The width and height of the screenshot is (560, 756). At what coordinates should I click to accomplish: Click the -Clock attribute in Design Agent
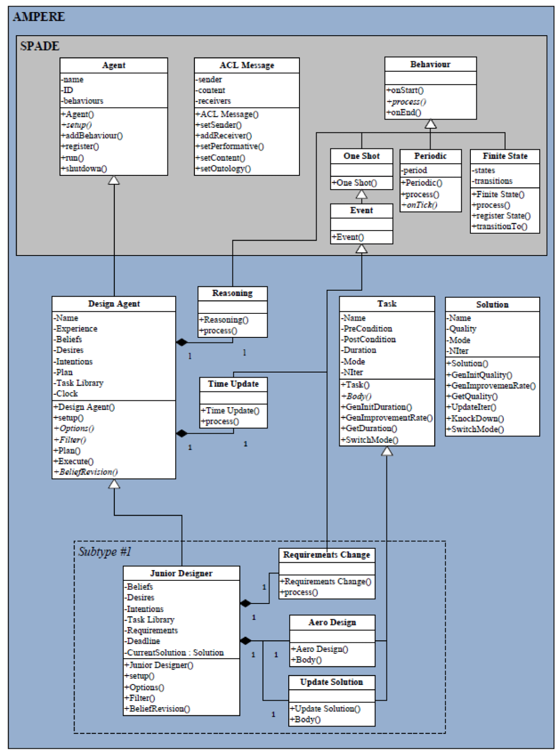coord(66,393)
